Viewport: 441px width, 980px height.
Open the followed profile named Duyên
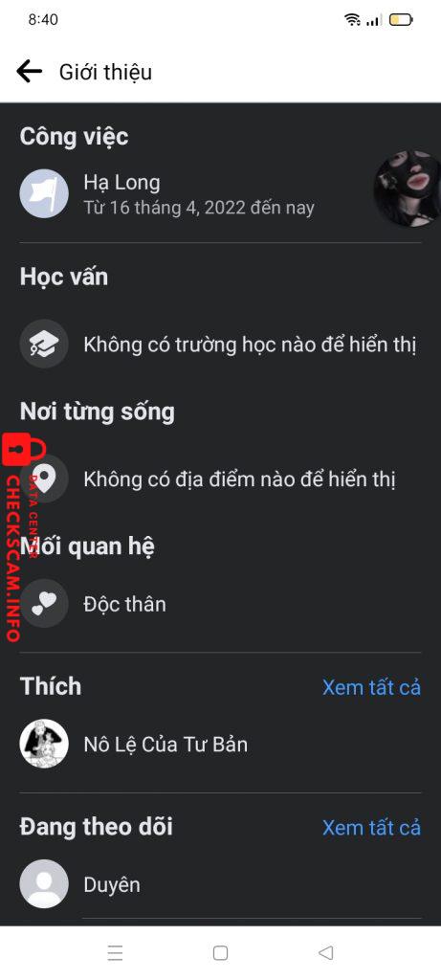coord(112,884)
